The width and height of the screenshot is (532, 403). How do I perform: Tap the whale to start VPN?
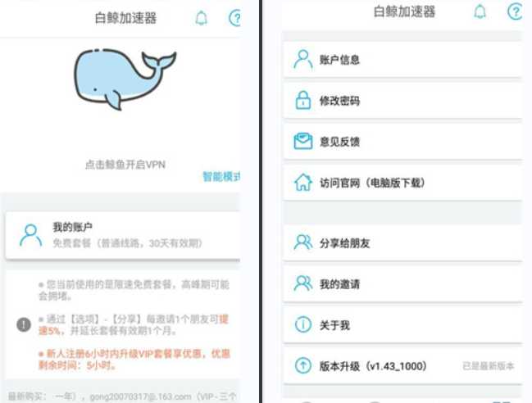pyautogui.click(x=125, y=79)
